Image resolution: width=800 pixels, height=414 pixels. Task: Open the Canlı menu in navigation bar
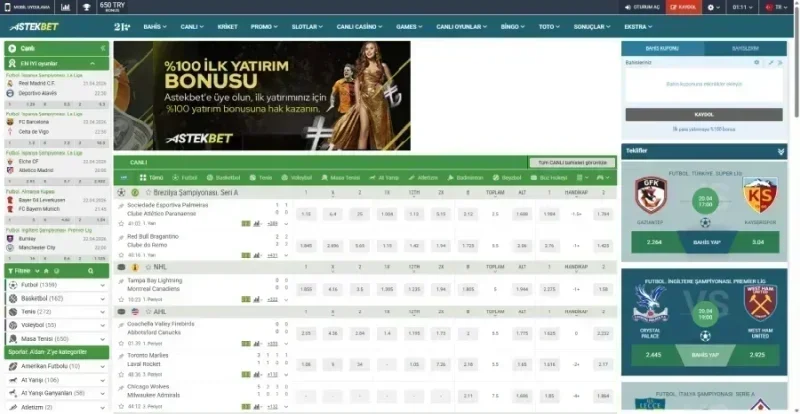(192, 27)
